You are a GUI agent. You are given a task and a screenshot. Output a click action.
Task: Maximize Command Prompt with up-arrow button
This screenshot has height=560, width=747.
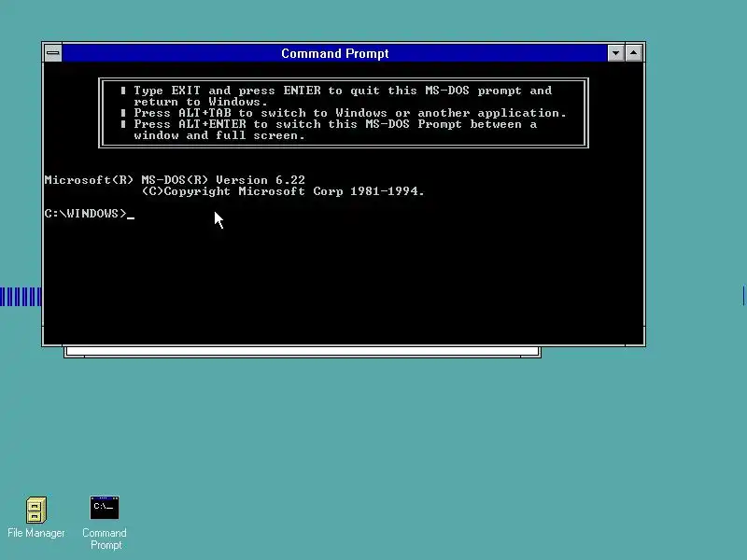[634, 53]
